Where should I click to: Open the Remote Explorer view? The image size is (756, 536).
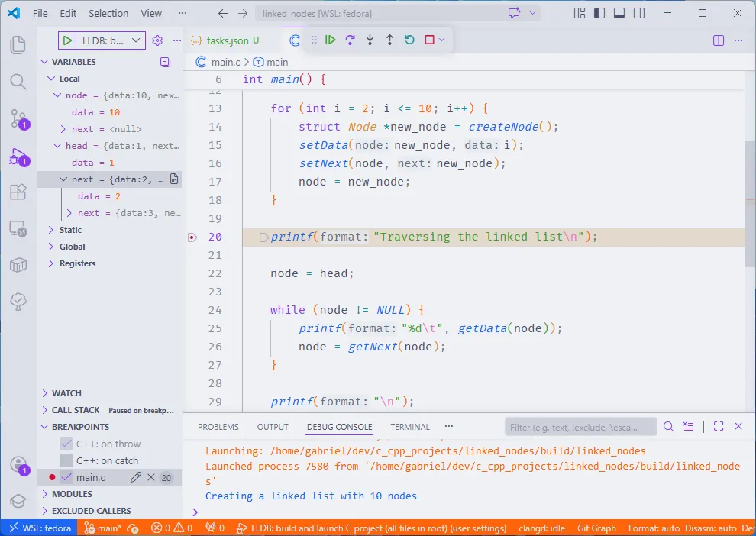pyautogui.click(x=18, y=228)
